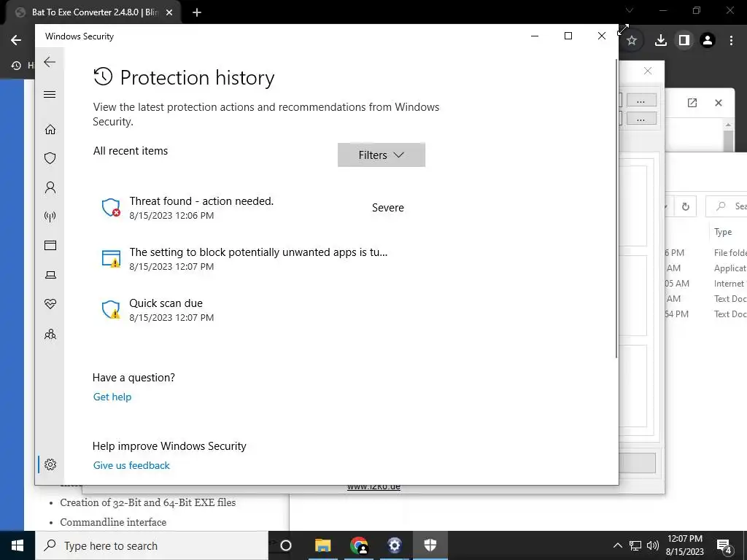Click the Protection history heading icon
The height and width of the screenshot is (560, 747).
pos(103,77)
